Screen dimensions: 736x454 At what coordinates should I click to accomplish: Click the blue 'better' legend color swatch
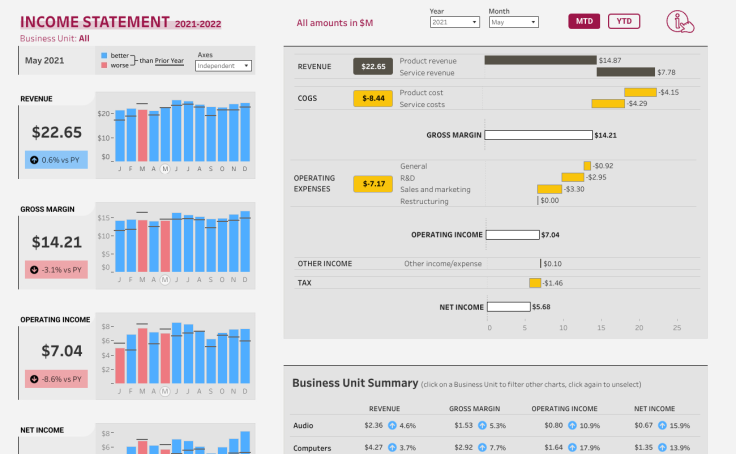pos(103,55)
